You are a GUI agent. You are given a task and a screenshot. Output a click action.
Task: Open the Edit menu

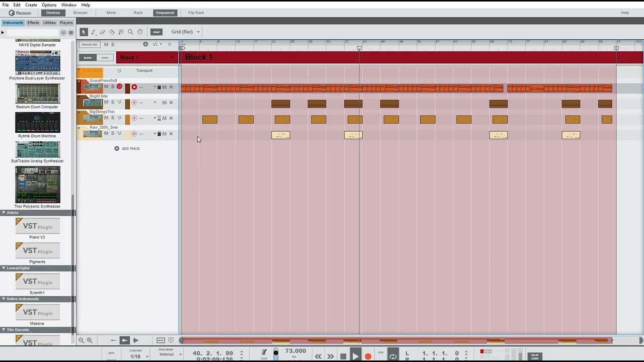click(x=17, y=5)
